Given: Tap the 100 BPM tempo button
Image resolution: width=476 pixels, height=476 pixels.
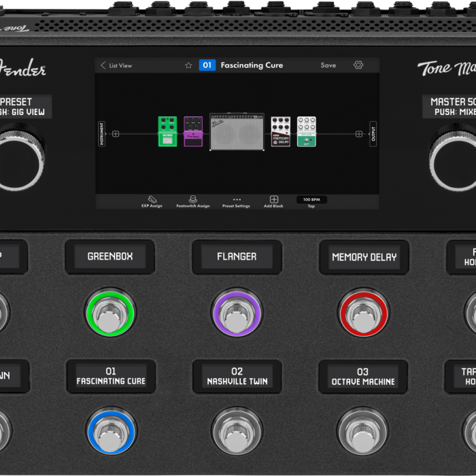Looking at the screenshot, I should click(311, 199).
